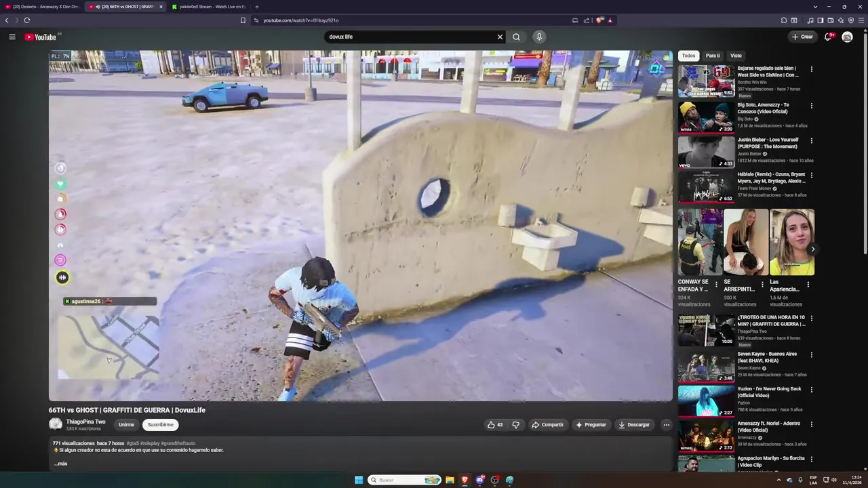Viewport: 868px width, 488px height.
Task: Open the account avatar menu
Action: click(847, 37)
